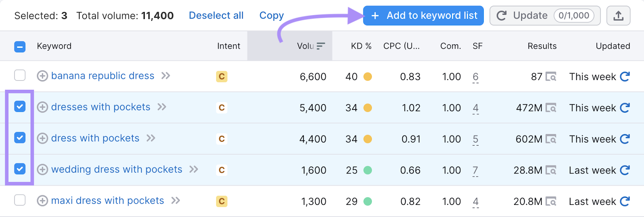Click plus icon beside banana republic dress
Viewport: 644px width, 217px height.
tap(42, 76)
